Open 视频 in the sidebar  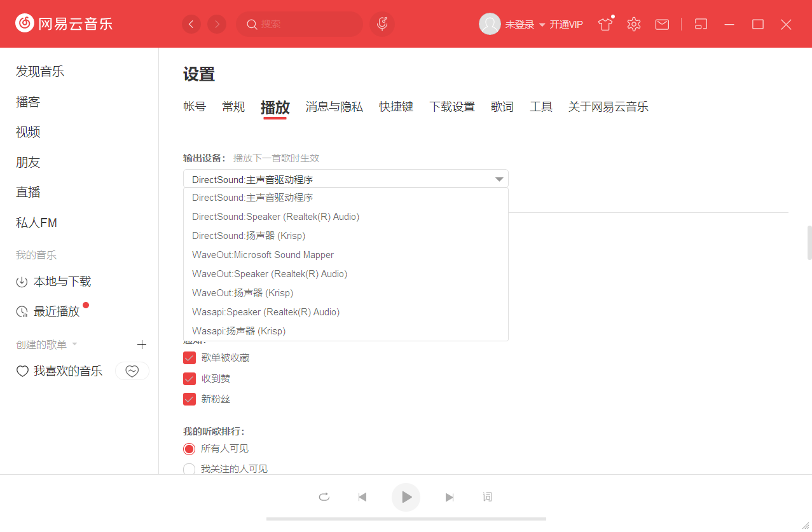point(28,132)
